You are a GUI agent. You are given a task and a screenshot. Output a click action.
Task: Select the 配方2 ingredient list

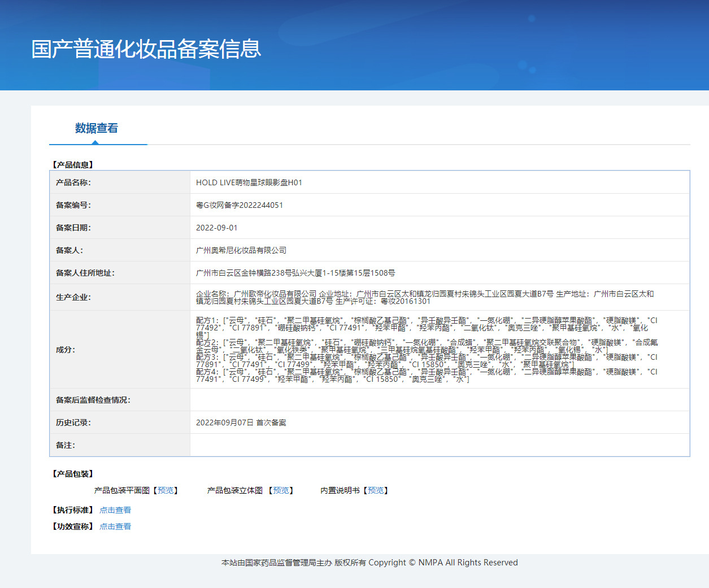427,346
